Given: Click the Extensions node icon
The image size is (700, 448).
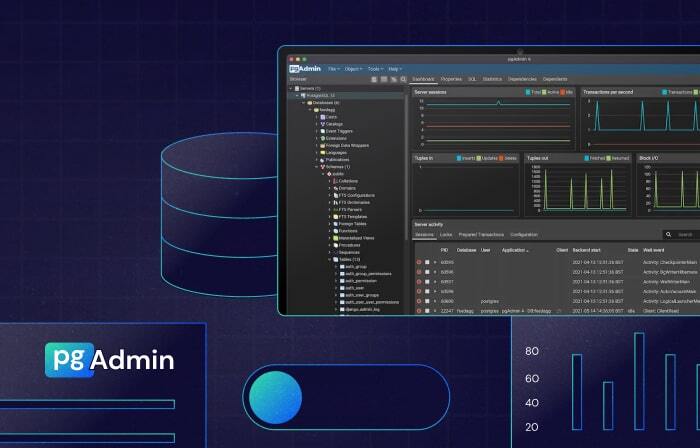Looking at the screenshot, I should coord(322,138).
